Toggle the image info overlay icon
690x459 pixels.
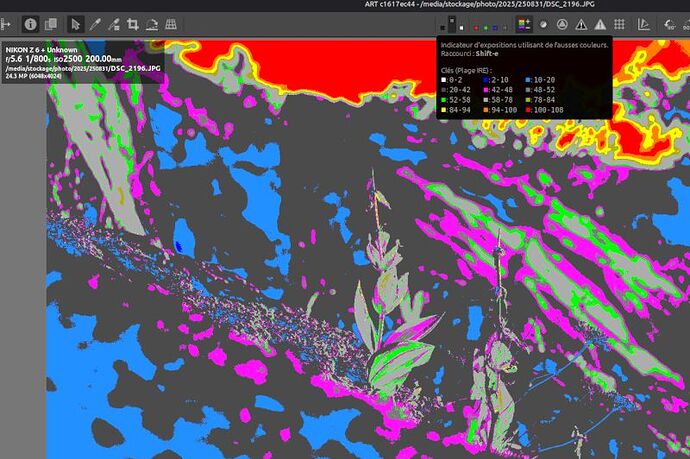(29, 23)
